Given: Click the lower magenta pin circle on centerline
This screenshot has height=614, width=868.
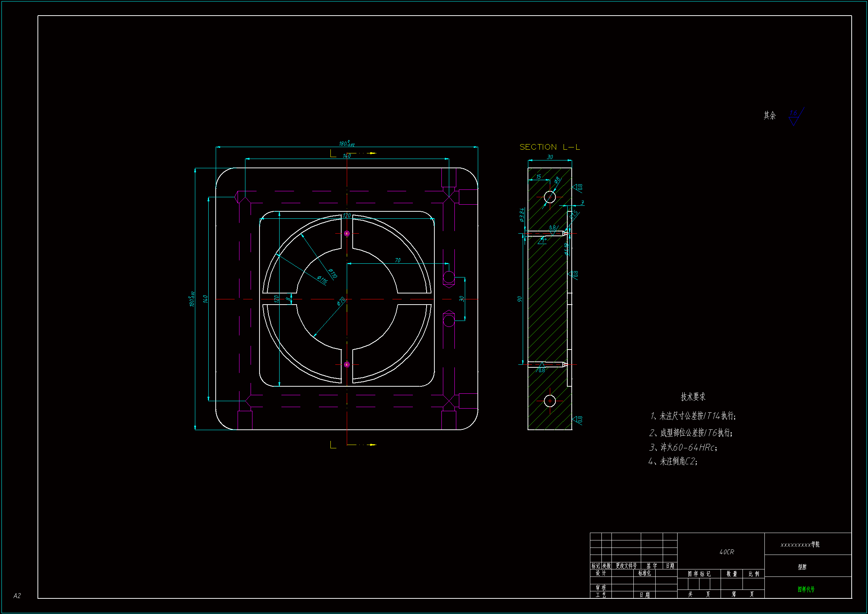Looking at the screenshot, I should click(x=347, y=365).
